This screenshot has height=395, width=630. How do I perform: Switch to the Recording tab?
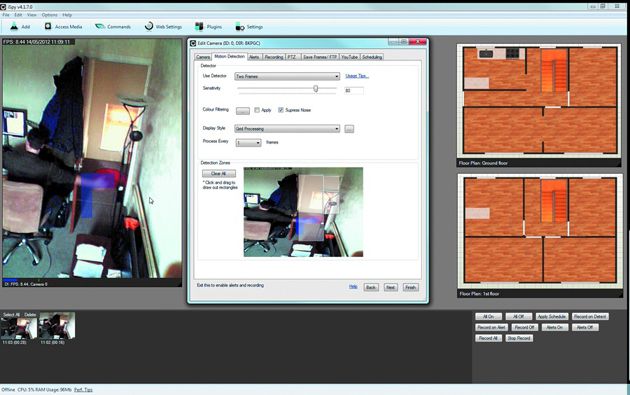coord(274,57)
